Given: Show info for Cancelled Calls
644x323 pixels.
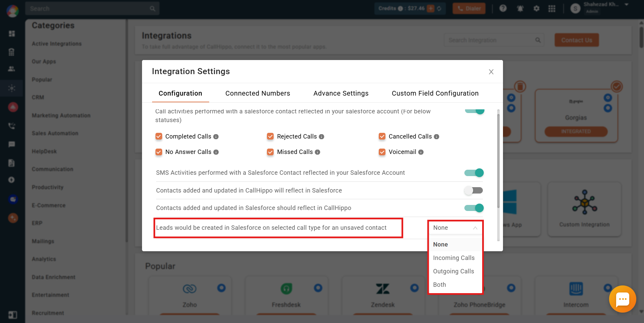Looking at the screenshot, I should (436, 137).
